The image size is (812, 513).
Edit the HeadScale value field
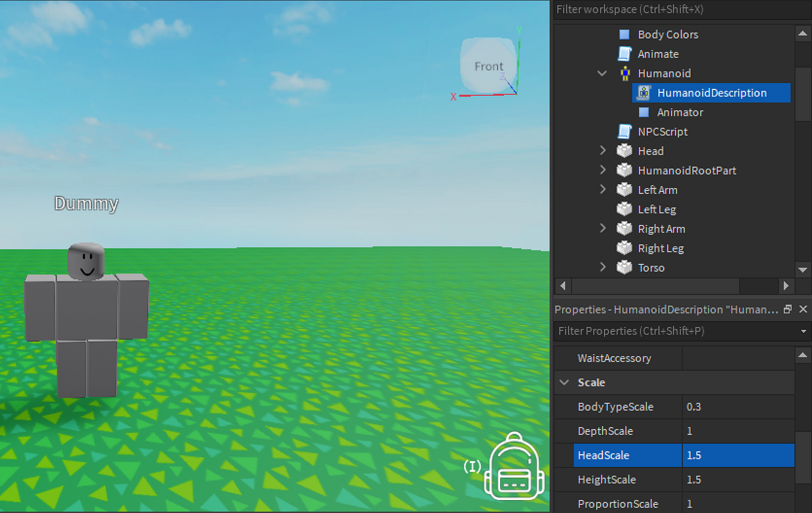pyautogui.click(x=738, y=455)
